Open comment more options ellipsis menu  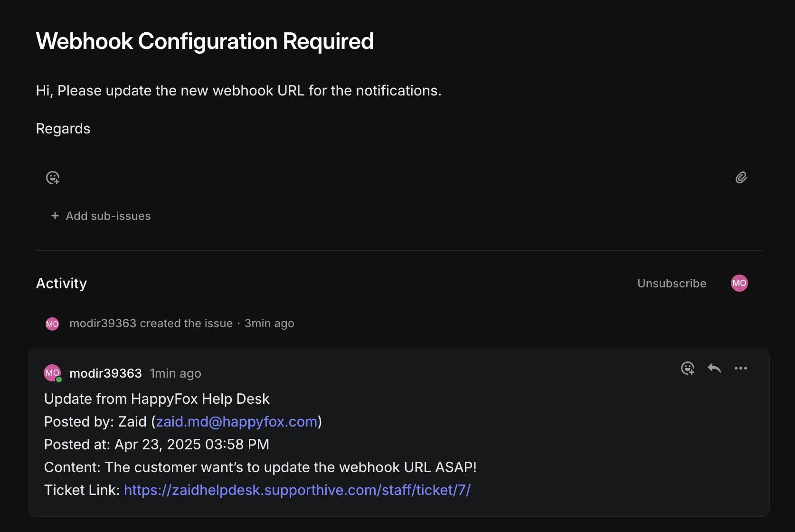[x=741, y=368]
